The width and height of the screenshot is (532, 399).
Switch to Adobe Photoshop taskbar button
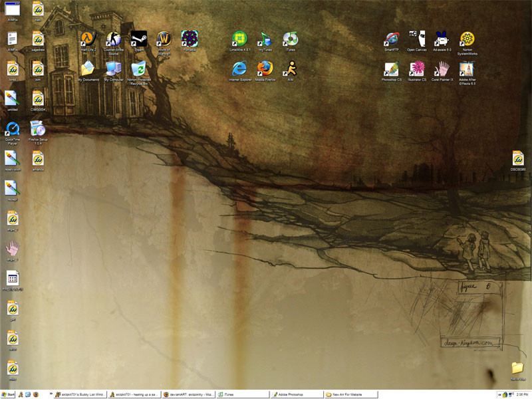(x=297, y=394)
